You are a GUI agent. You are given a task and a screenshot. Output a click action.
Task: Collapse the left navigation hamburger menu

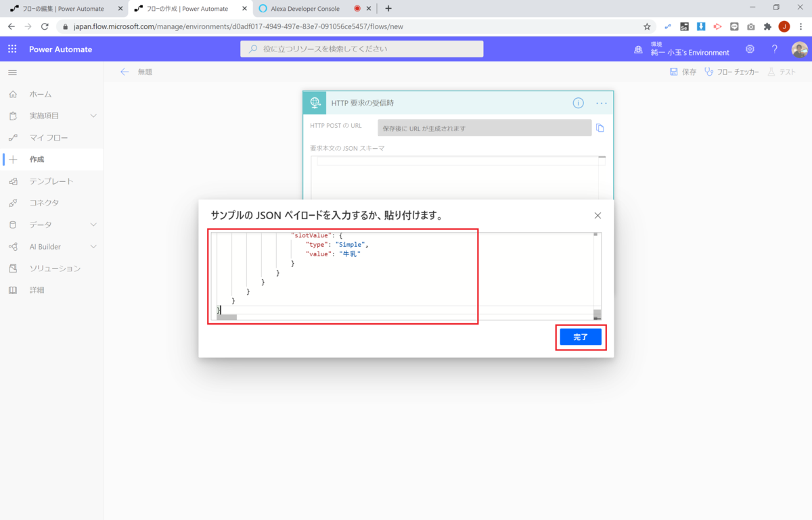click(x=12, y=72)
